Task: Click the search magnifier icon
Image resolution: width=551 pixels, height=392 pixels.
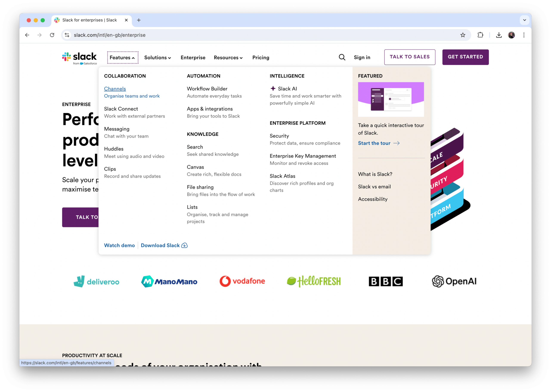Action: tap(342, 57)
